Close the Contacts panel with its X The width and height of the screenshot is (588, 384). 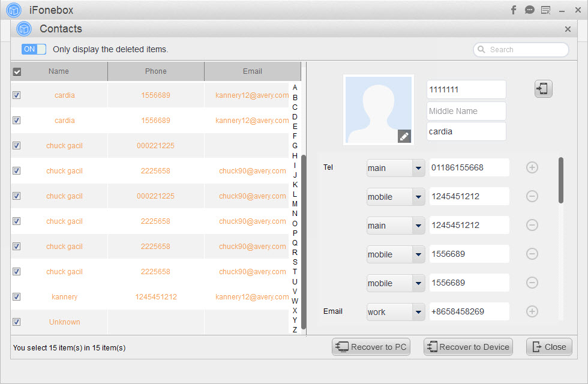pos(568,29)
